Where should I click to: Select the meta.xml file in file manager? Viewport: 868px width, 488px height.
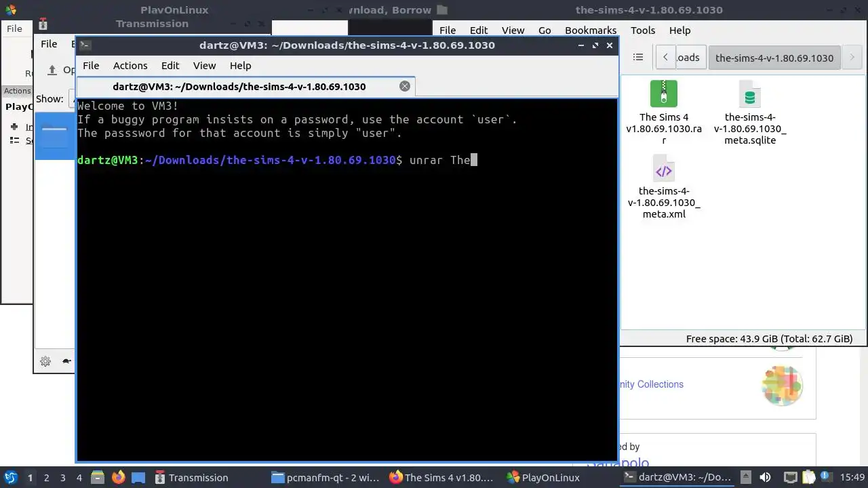[x=664, y=187]
